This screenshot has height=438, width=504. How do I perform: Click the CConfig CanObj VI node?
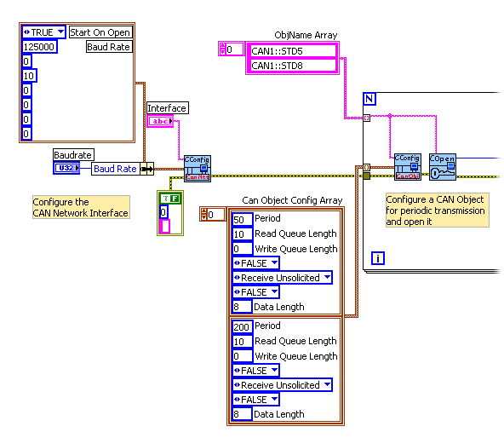point(408,167)
